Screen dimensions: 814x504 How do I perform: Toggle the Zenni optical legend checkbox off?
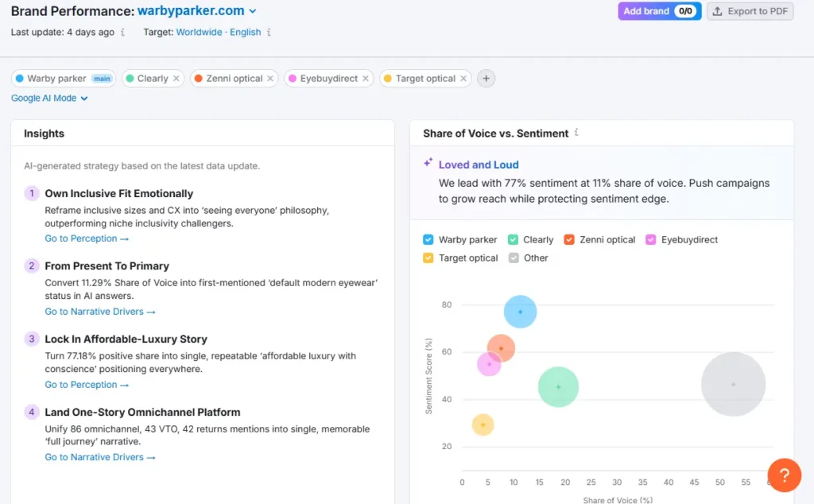coord(568,238)
